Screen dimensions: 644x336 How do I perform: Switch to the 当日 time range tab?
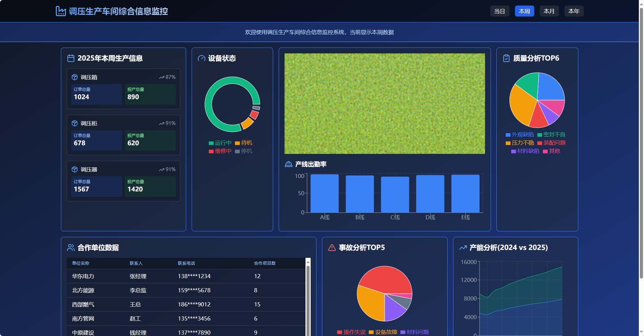coord(500,11)
